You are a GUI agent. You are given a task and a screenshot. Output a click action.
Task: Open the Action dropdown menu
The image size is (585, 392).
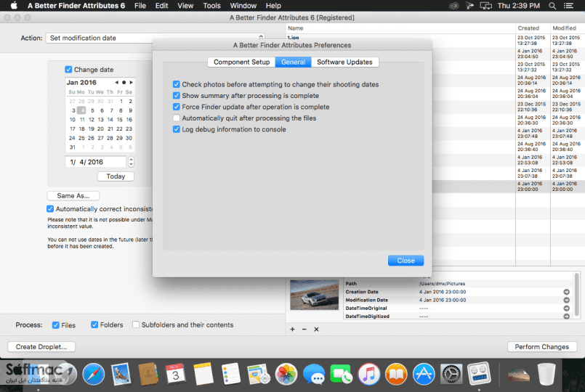pyautogui.click(x=156, y=38)
